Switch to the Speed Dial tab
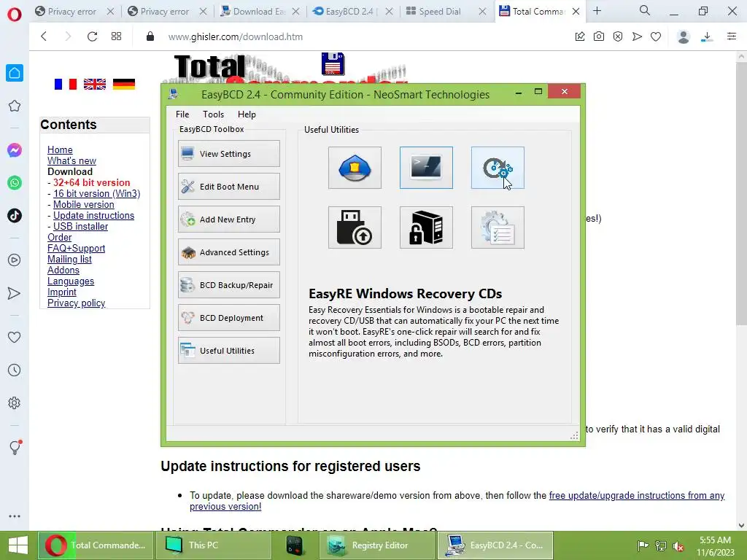 pyautogui.click(x=439, y=12)
